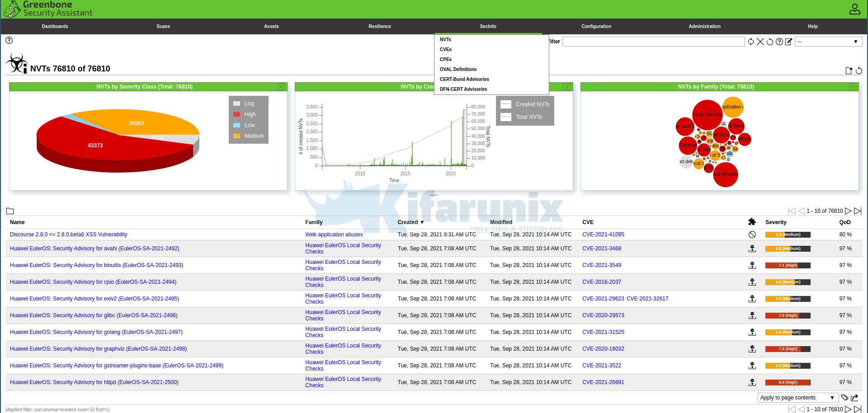Select CVEs from SecInfo menu
The width and height of the screenshot is (868, 413).
pos(446,50)
